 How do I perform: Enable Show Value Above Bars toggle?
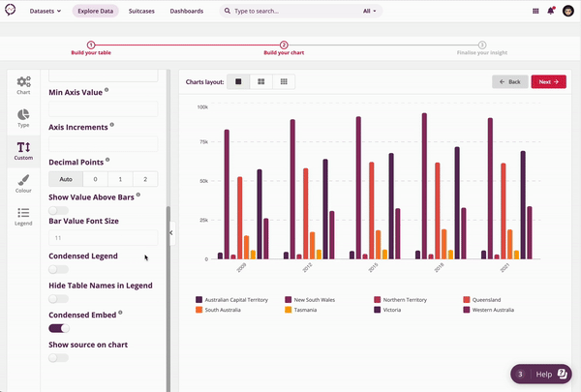[x=59, y=209]
